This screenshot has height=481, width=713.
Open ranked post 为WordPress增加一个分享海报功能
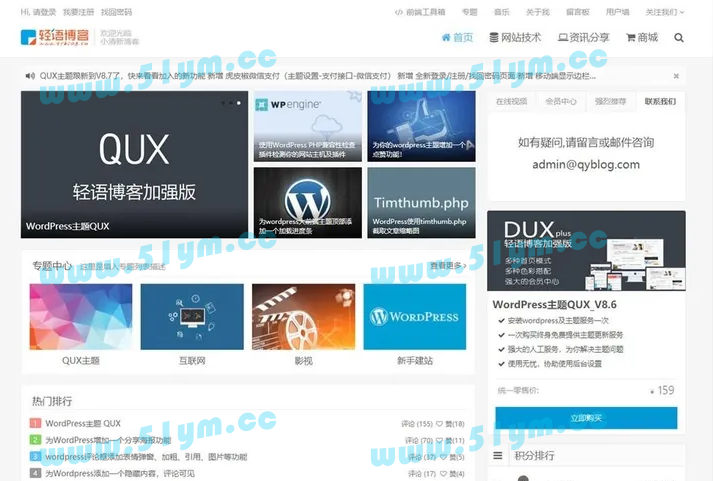click(x=108, y=440)
